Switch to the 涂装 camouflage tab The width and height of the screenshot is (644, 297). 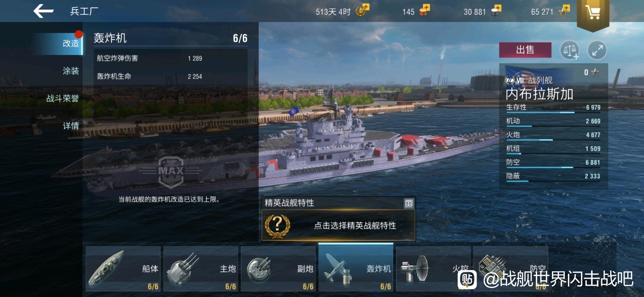click(71, 71)
